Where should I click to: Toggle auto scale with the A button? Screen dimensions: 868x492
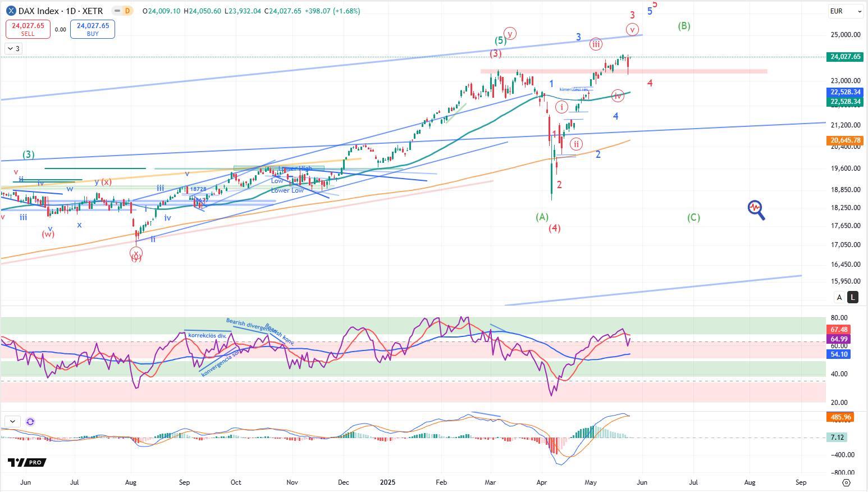(839, 297)
